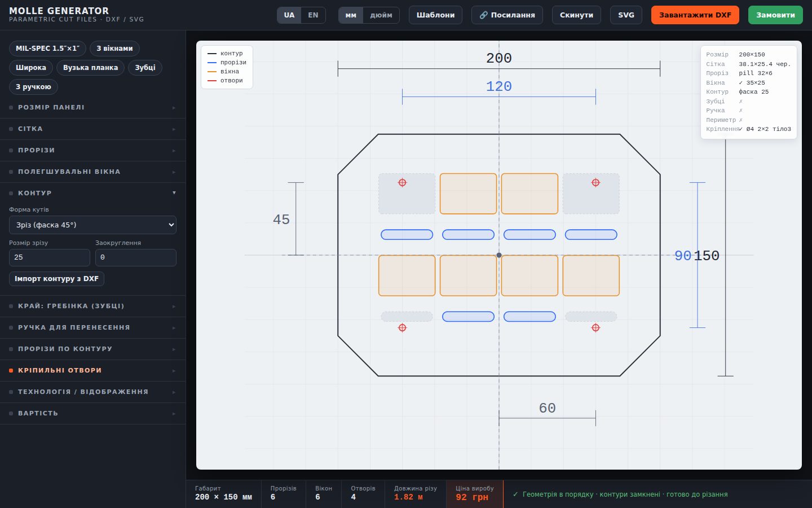This screenshot has width=812, height=508.
Task: Select the top-left blue pill slot
Action: (x=407, y=234)
